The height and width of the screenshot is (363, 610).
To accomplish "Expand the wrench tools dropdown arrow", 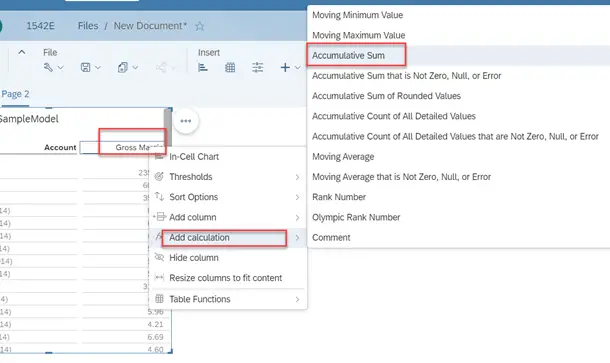I will [x=61, y=68].
